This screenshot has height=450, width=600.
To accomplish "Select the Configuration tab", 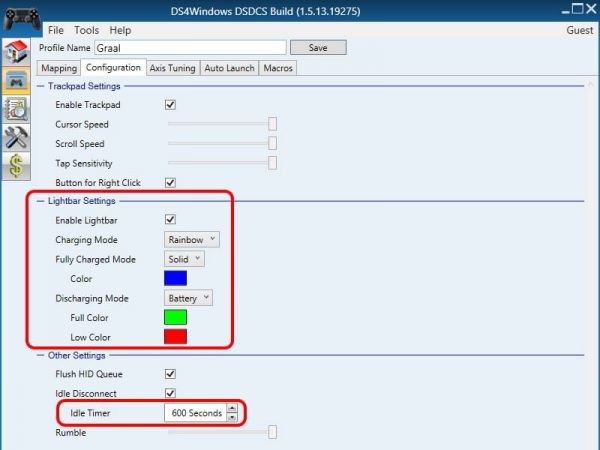I will point(113,68).
